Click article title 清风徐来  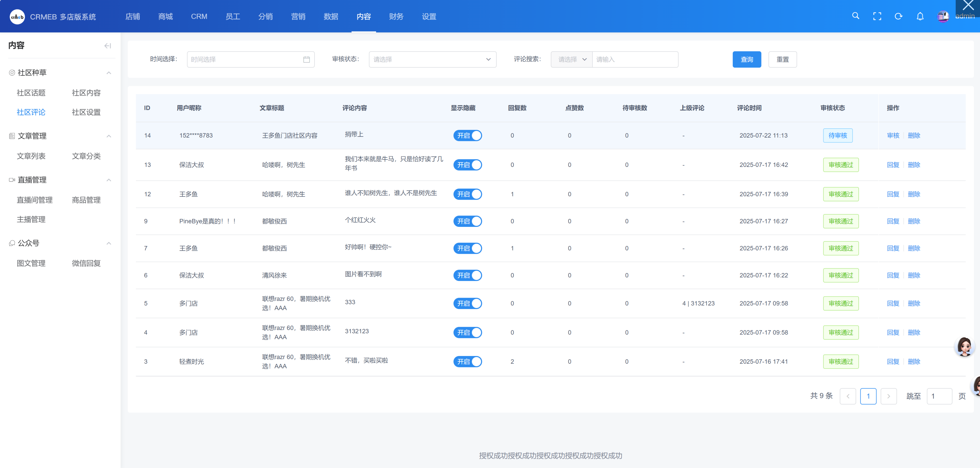coord(274,275)
